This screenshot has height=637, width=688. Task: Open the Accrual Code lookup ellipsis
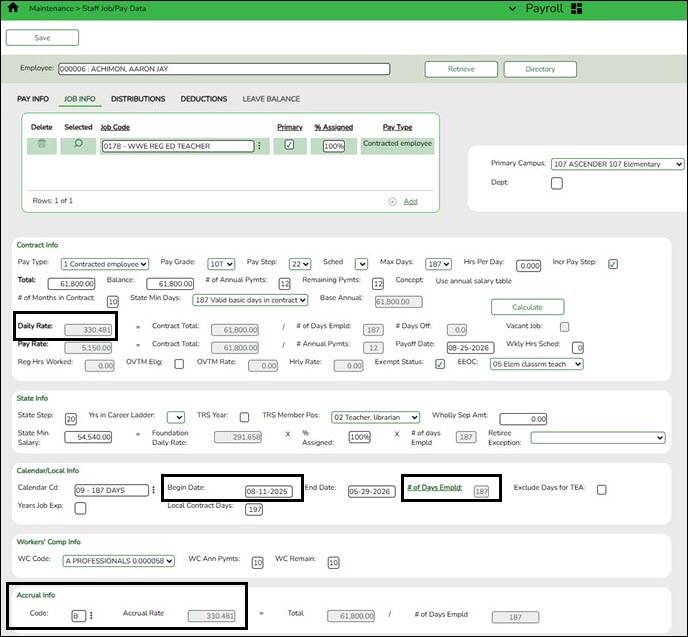pos(92,616)
